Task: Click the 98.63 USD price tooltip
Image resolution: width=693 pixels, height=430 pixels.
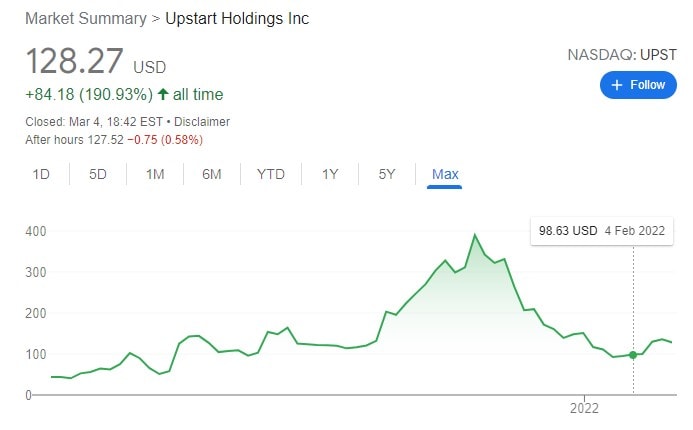Action: [x=602, y=231]
